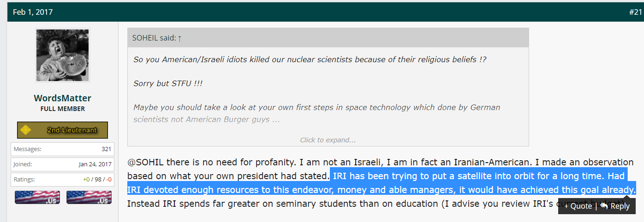Click the Joined Jan 24, 2017 row
This screenshot has height=222, width=644.
pyautogui.click(x=62, y=164)
